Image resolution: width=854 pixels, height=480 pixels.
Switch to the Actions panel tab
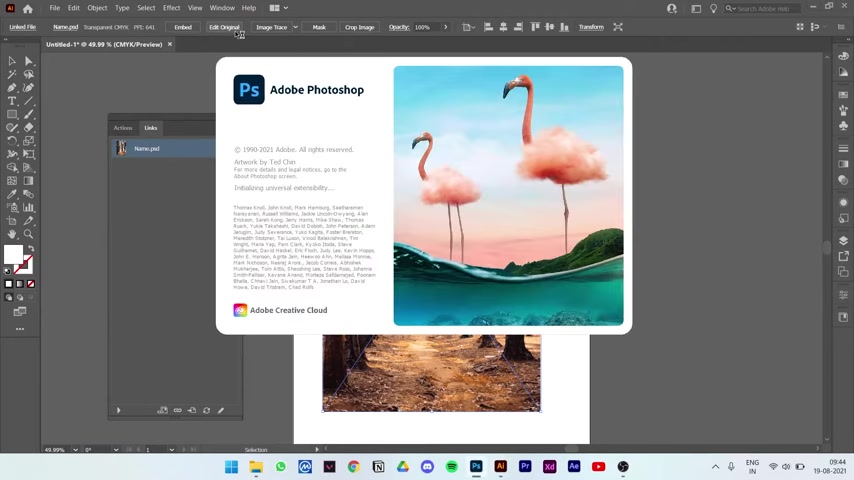point(123,128)
